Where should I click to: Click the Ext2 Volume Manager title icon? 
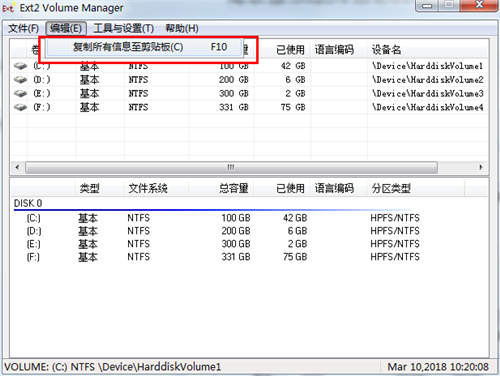point(8,8)
